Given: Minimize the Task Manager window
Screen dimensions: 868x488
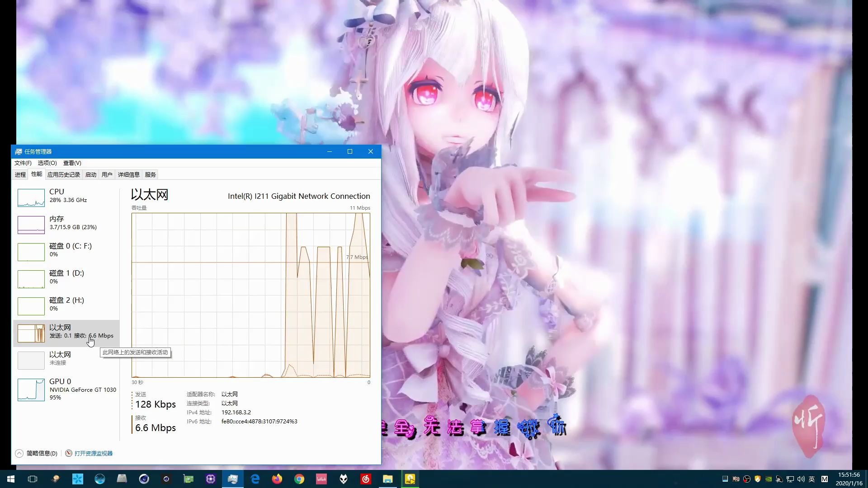Looking at the screenshot, I should tap(330, 151).
